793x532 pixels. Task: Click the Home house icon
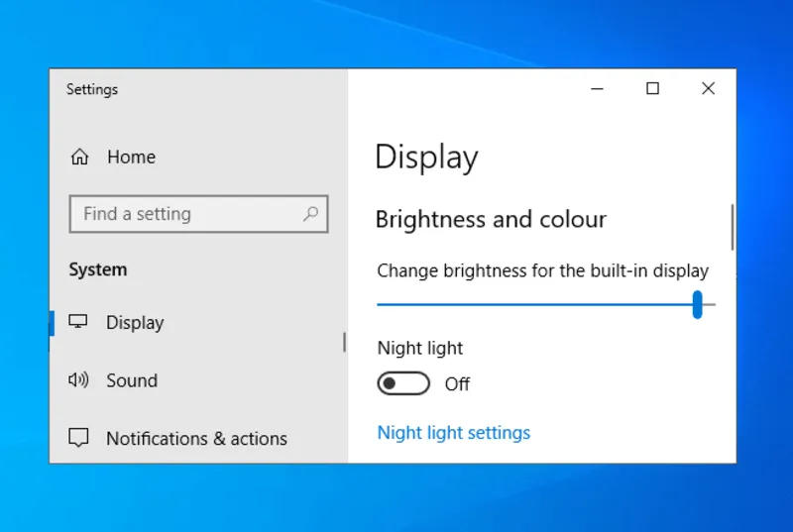click(x=79, y=157)
